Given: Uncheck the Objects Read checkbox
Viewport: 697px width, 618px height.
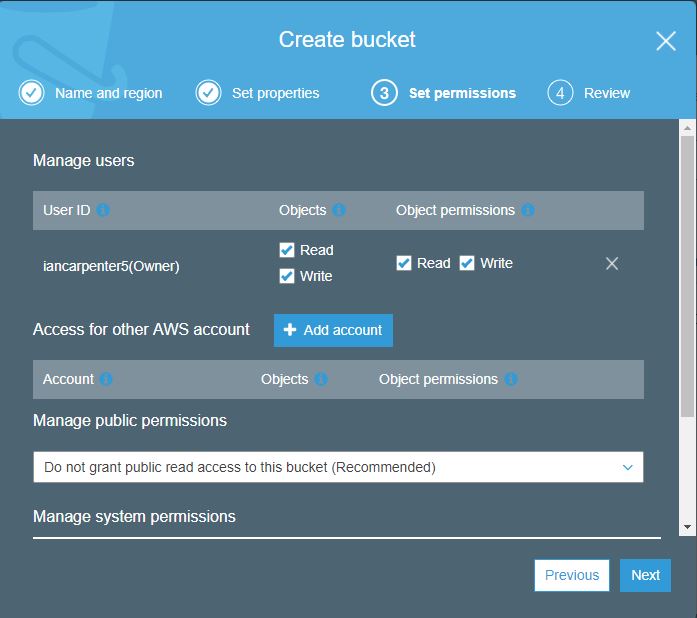Looking at the screenshot, I should click(287, 250).
